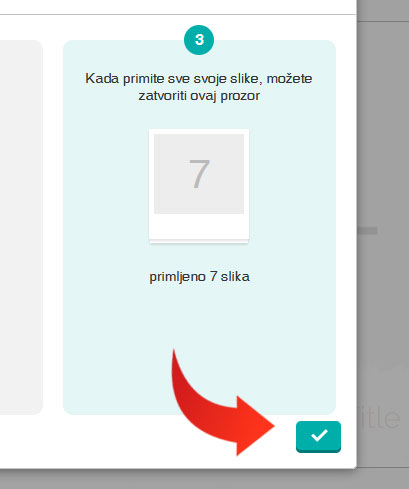409x489 pixels.
Task: Click the white strip under the polaroid image
Action: point(199,227)
